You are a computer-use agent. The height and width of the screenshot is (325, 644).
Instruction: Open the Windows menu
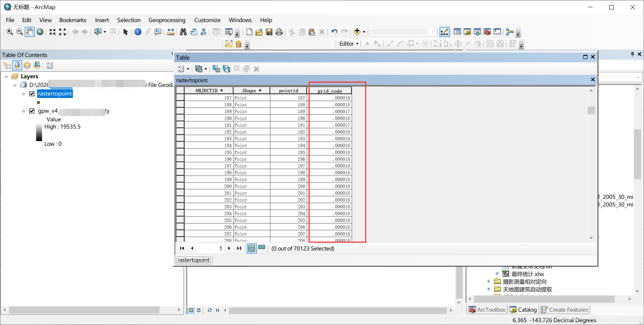pyautogui.click(x=240, y=20)
